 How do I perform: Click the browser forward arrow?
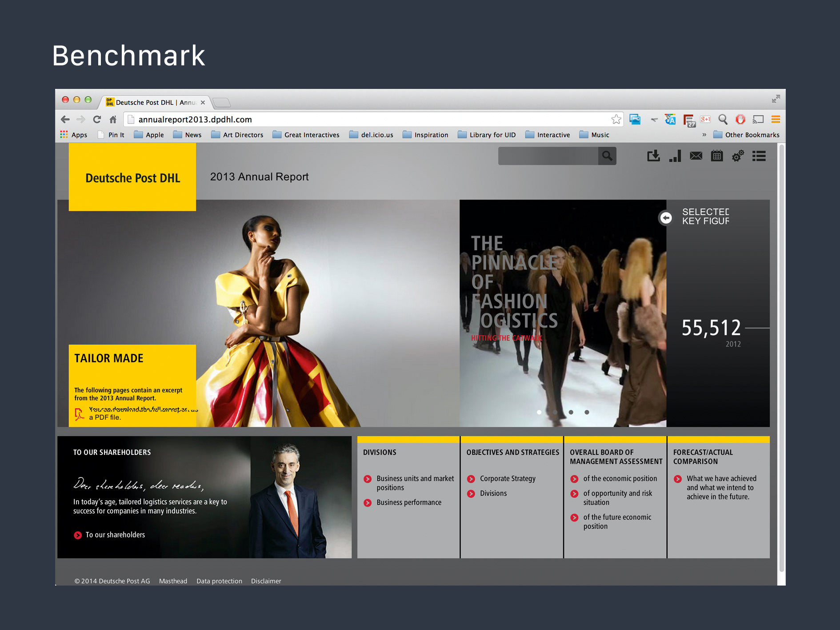(81, 119)
